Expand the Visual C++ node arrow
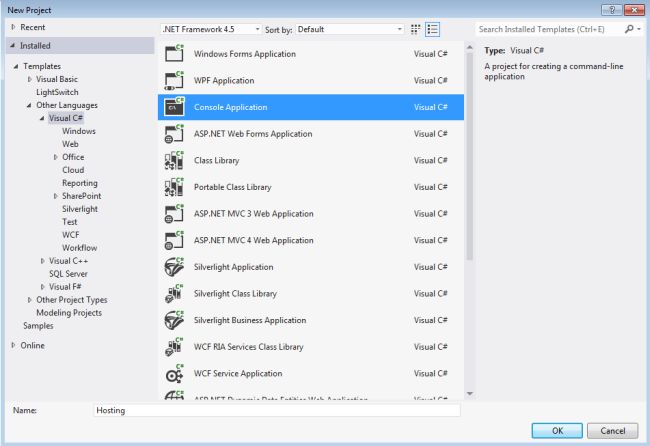 click(x=42, y=261)
